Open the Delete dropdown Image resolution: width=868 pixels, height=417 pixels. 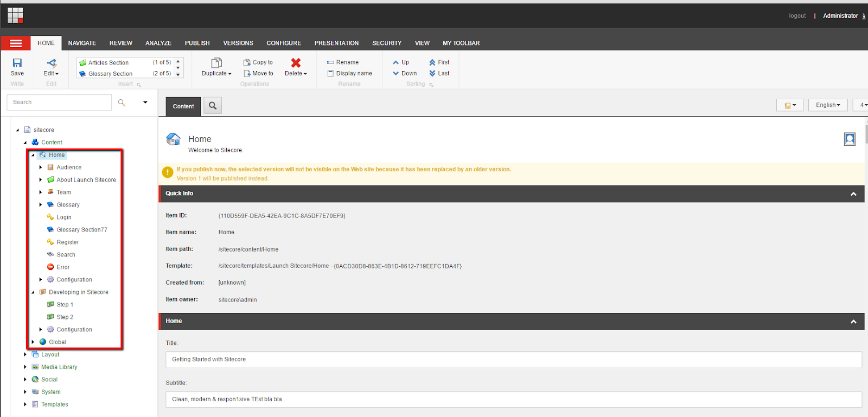click(296, 73)
